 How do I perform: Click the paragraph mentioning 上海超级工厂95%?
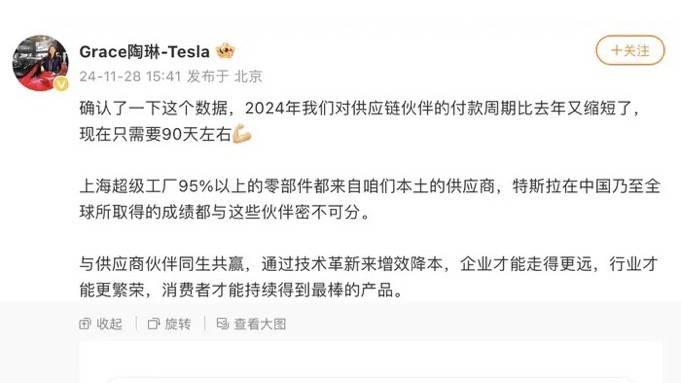click(370, 199)
